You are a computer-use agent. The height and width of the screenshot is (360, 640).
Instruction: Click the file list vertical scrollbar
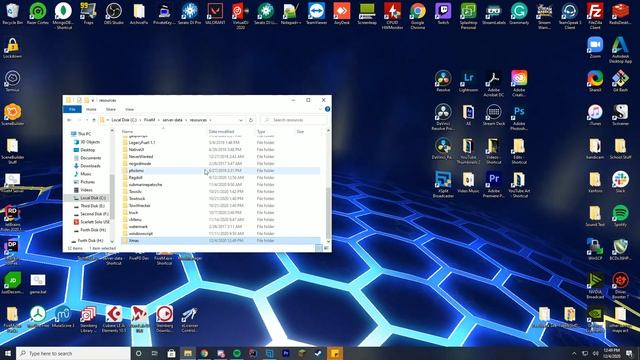[328, 212]
